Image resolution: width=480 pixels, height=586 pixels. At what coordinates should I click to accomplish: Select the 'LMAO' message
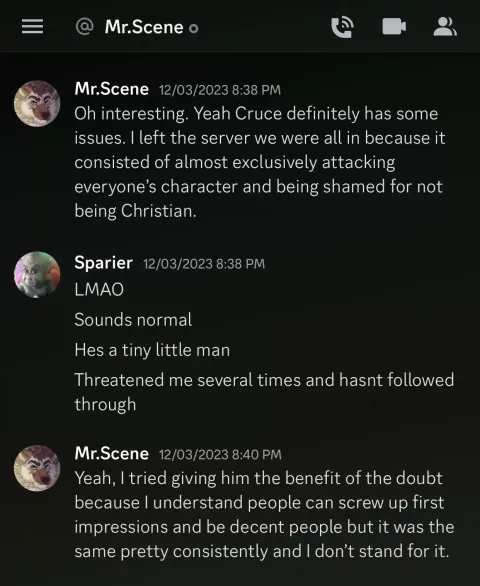(99, 290)
